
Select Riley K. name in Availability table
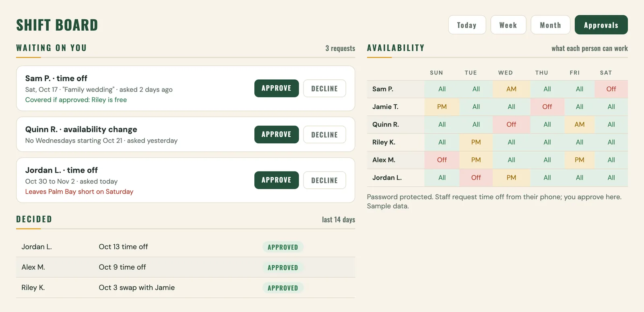pos(384,142)
